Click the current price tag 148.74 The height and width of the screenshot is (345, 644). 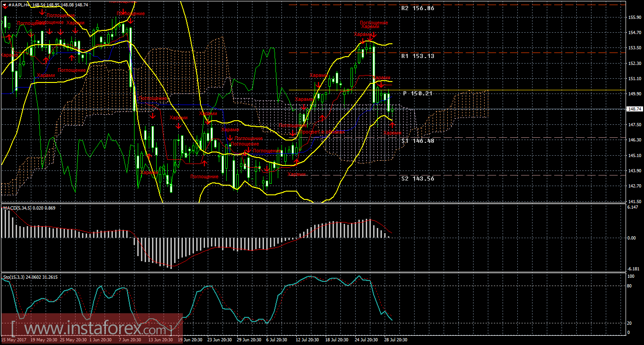[x=634, y=109]
